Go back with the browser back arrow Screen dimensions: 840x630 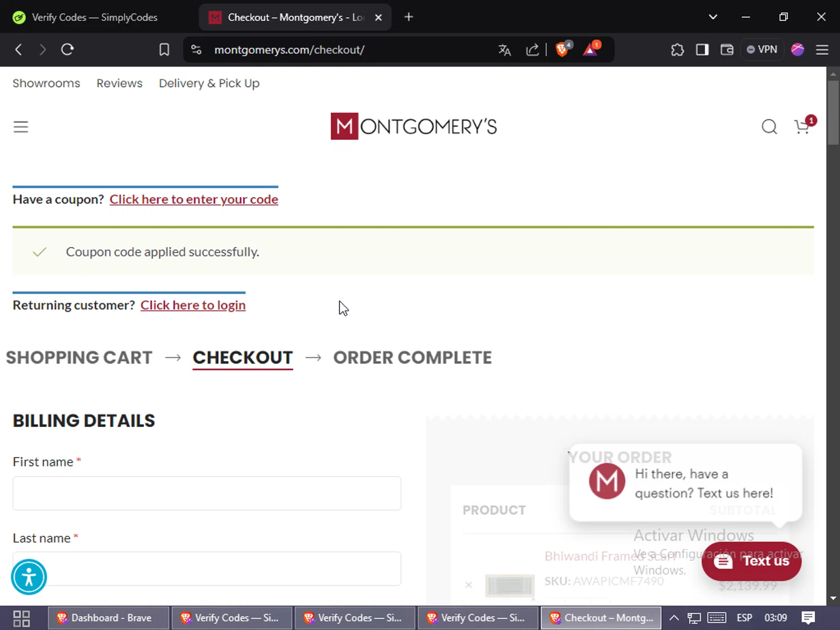(x=18, y=50)
